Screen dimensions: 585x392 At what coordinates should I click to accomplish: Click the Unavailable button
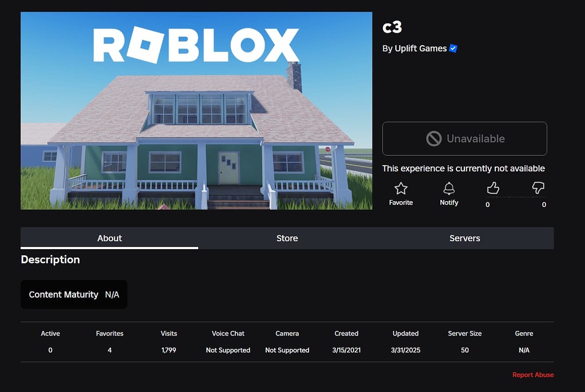click(x=464, y=138)
